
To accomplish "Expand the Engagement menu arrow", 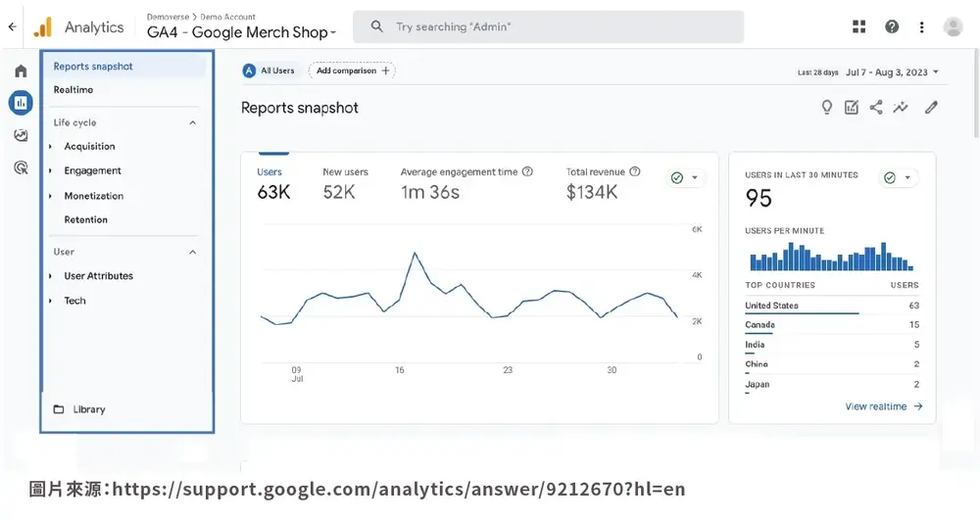I will coord(51,171).
